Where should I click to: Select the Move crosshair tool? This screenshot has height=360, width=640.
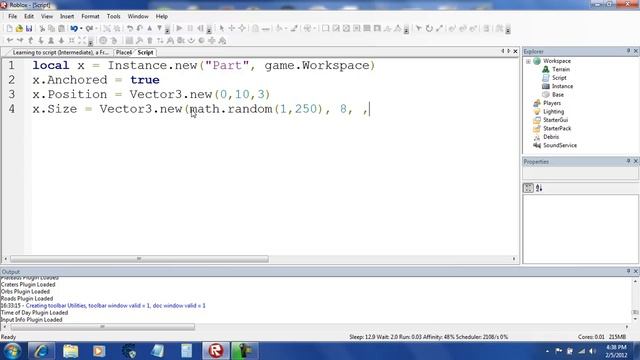231,29
